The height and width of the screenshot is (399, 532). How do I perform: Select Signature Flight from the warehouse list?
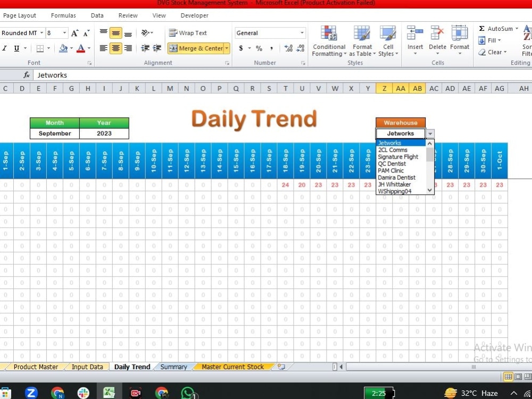point(398,156)
